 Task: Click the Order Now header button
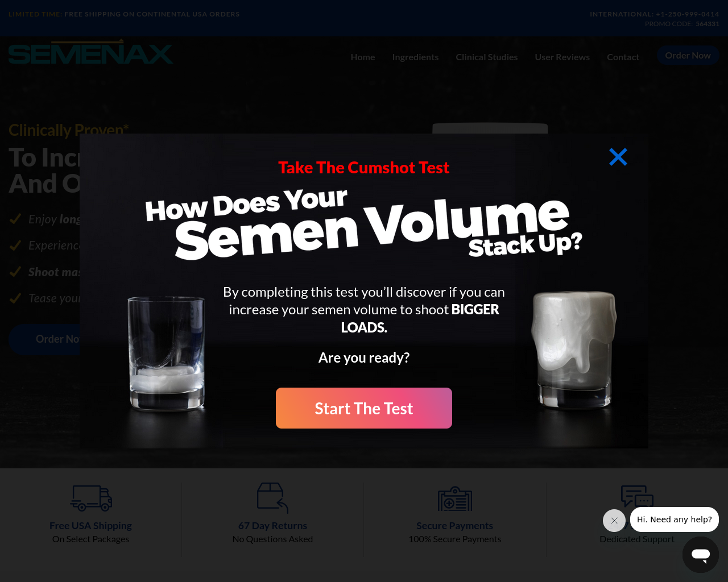(x=688, y=55)
